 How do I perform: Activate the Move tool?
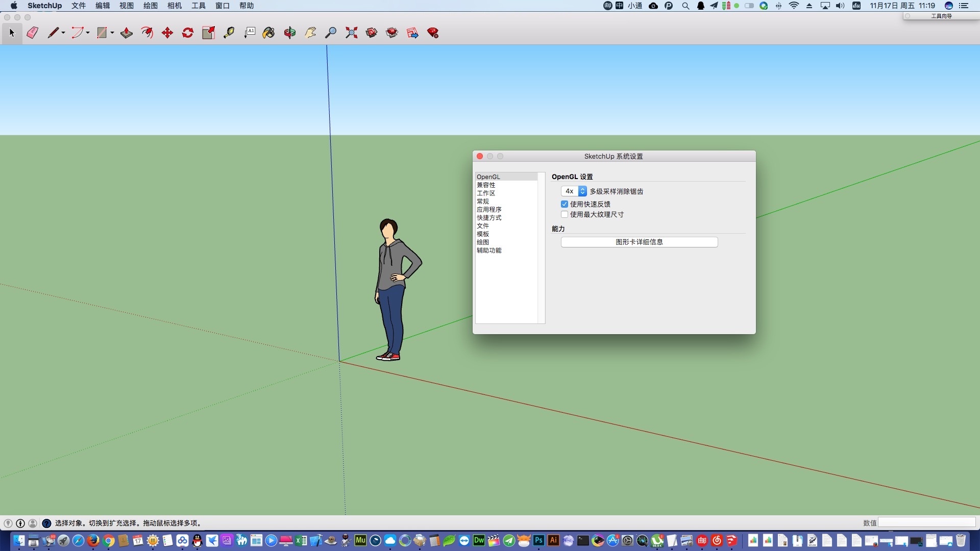[167, 33]
